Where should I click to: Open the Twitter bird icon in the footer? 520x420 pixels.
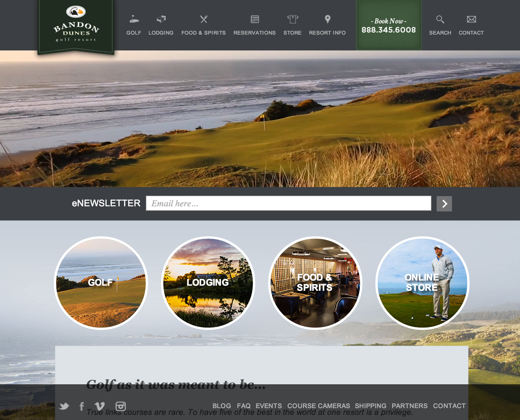(64, 406)
